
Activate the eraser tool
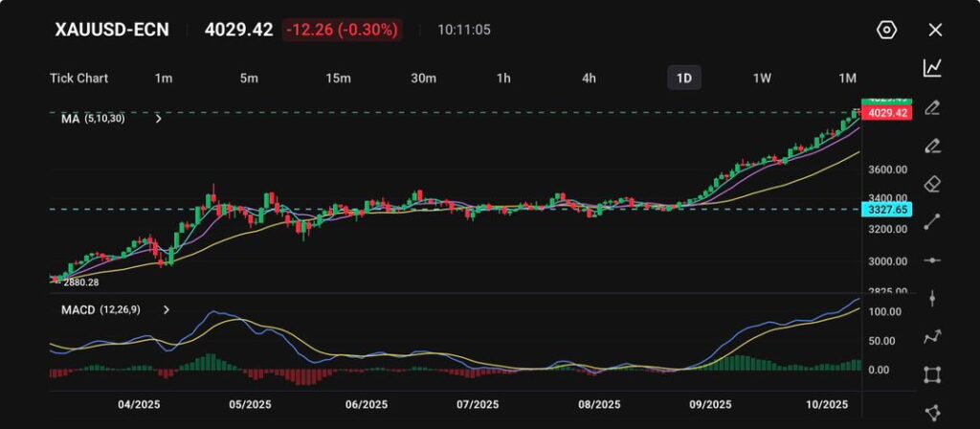click(932, 184)
